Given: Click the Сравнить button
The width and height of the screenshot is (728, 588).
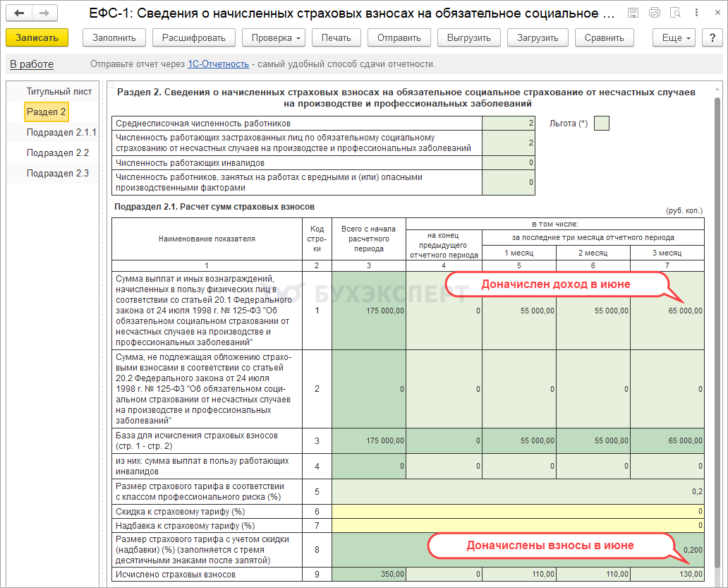Looking at the screenshot, I should (x=605, y=37).
